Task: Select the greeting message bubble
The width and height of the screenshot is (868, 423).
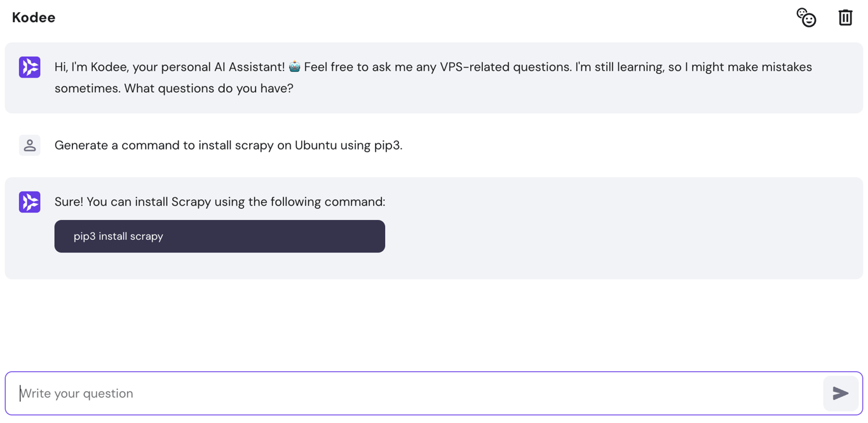Action: point(434,78)
